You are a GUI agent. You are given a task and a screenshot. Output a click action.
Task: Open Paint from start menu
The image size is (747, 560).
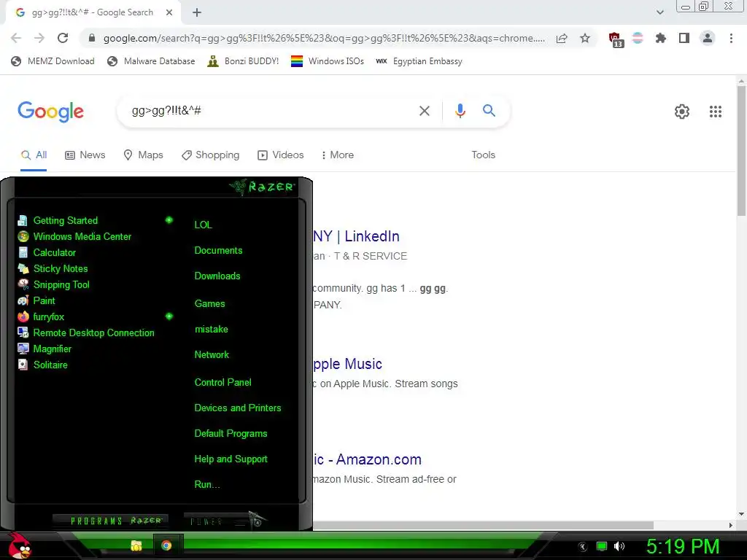click(36, 300)
